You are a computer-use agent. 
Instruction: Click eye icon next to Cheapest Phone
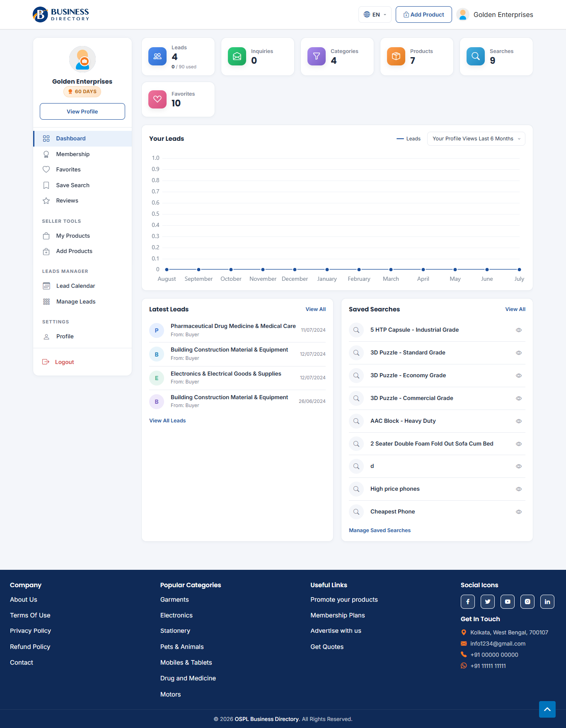518,512
